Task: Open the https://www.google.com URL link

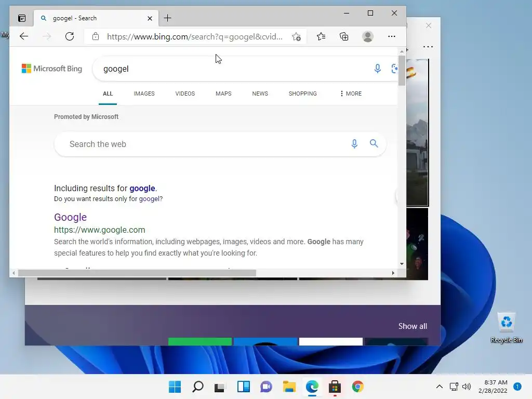Action: [x=99, y=230]
